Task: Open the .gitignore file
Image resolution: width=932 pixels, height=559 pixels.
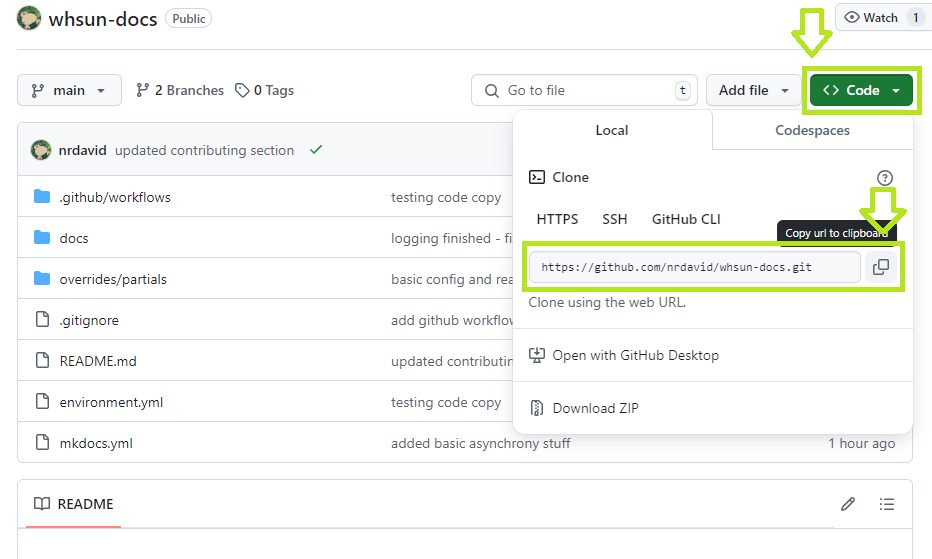Action: [x=89, y=321]
